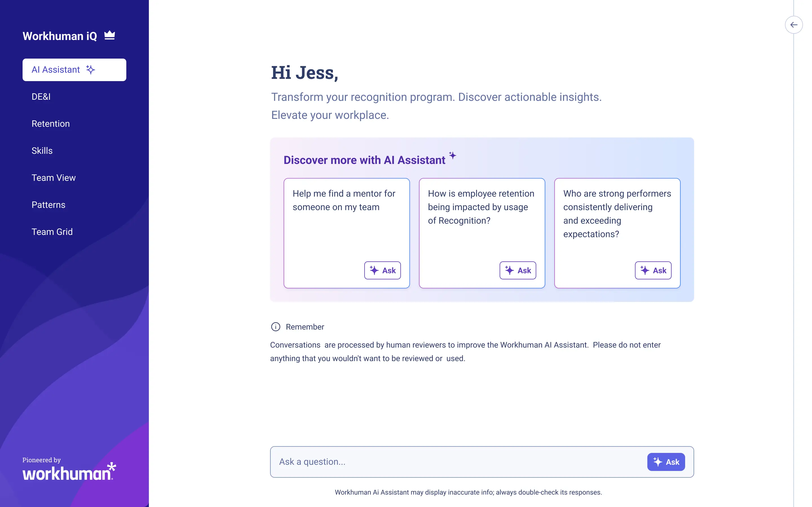
Task: Click inside the Ask a question field
Action: (x=436, y=462)
